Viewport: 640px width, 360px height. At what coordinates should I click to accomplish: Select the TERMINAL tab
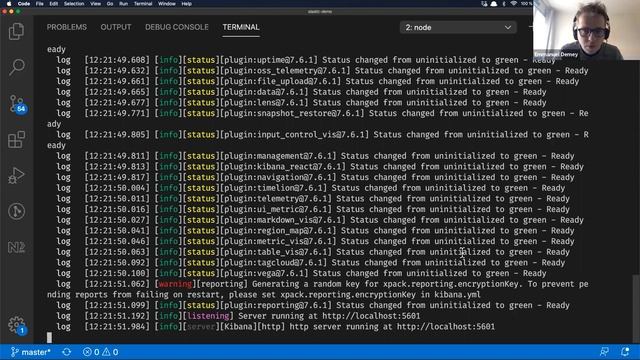click(x=241, y=27)
